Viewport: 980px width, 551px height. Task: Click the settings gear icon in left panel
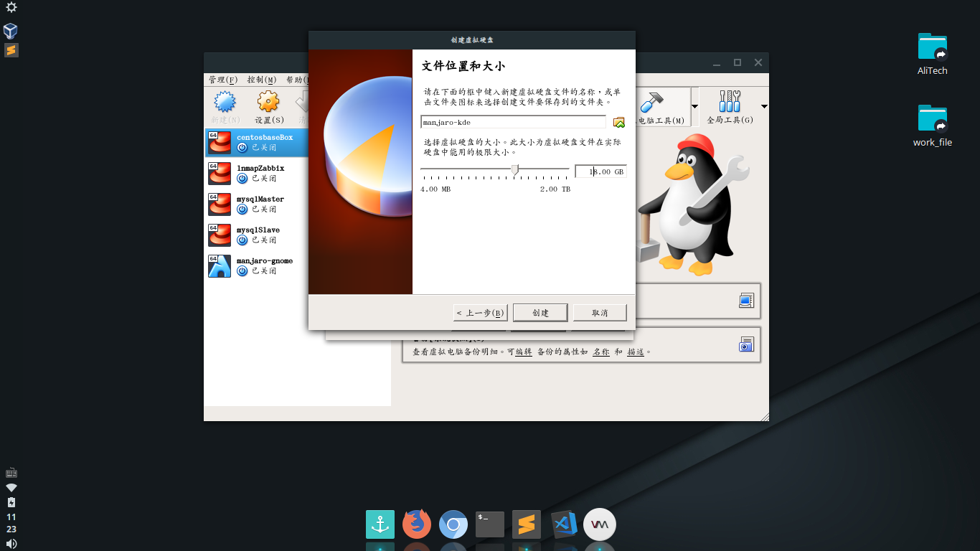click(x=11, y=7)
